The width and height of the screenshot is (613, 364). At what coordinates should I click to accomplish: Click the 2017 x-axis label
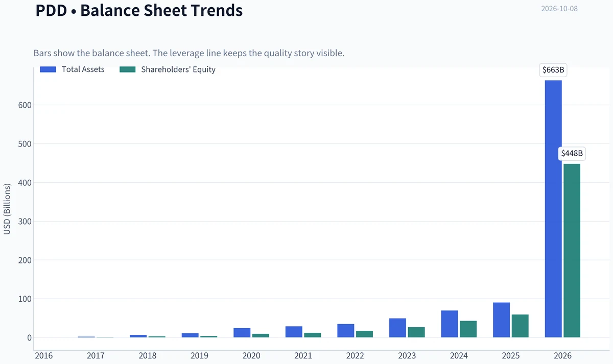click(x=95, y=355)
